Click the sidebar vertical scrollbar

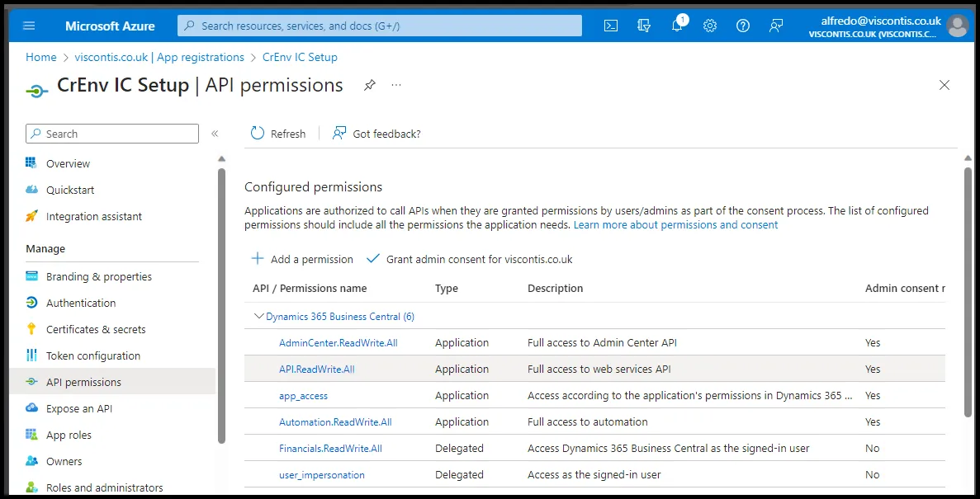[x=221, y=306]
